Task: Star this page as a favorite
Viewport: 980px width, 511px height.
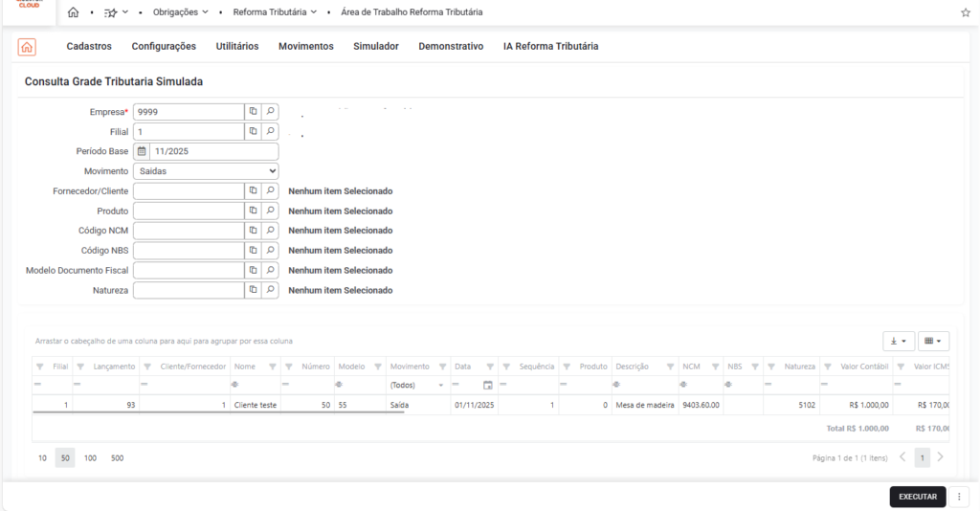Action: pos(965,12)
